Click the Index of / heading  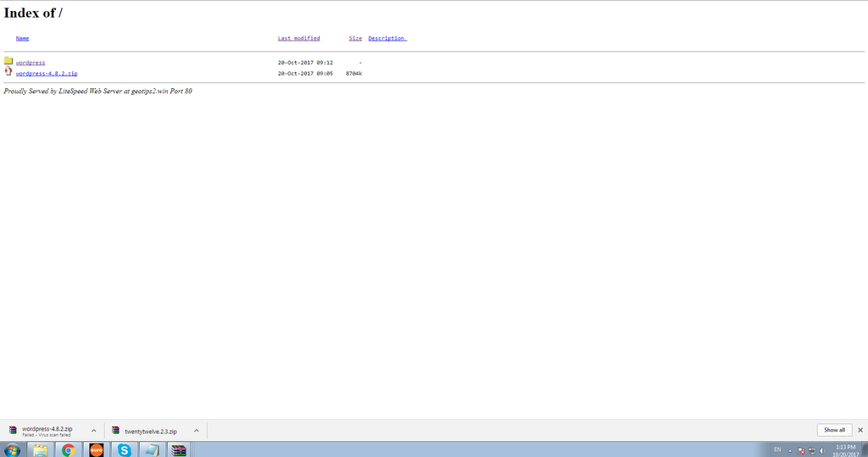(x=33, y=13)
